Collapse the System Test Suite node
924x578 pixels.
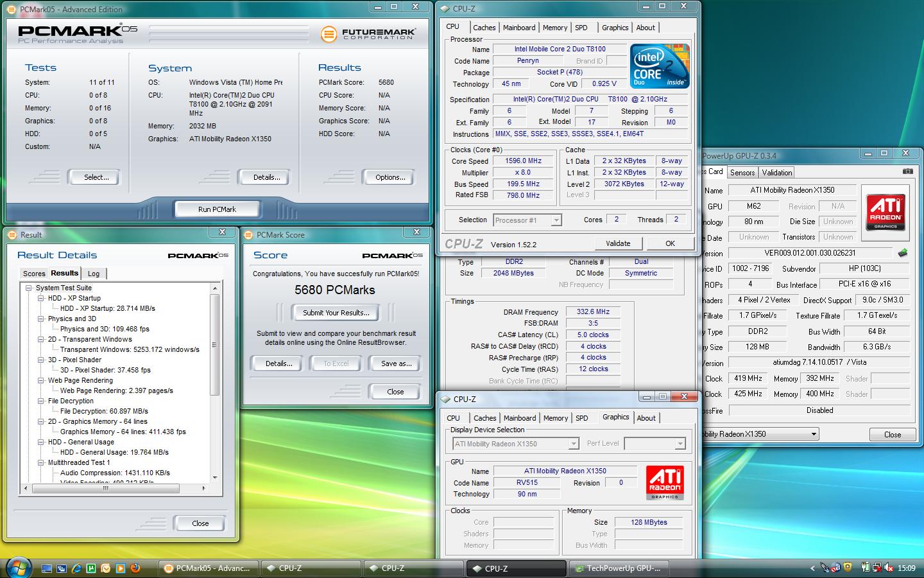(x=29, y=288)
